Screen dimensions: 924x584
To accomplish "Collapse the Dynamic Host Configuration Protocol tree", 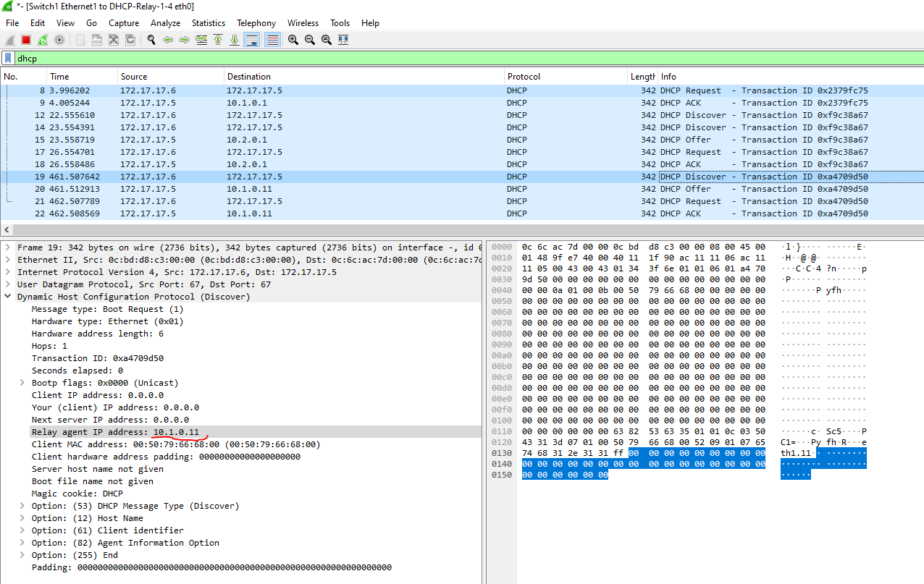I will (x=8, y=297).
